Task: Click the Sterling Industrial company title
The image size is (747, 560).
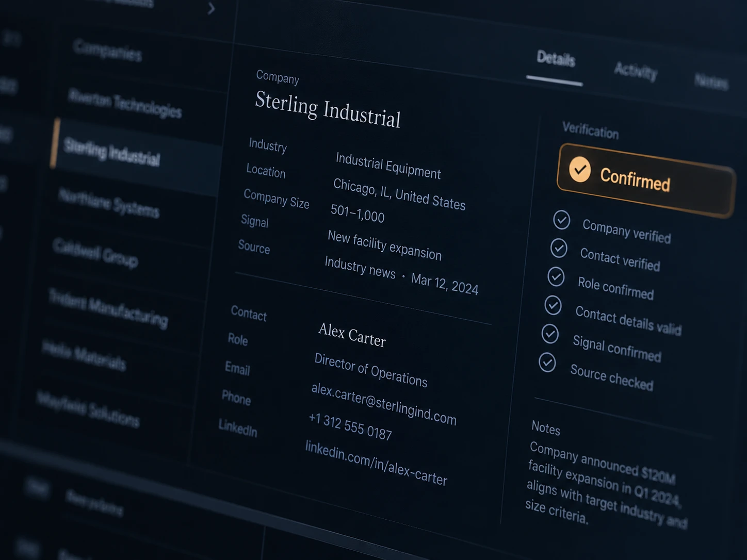Action: tap(328, 109)
